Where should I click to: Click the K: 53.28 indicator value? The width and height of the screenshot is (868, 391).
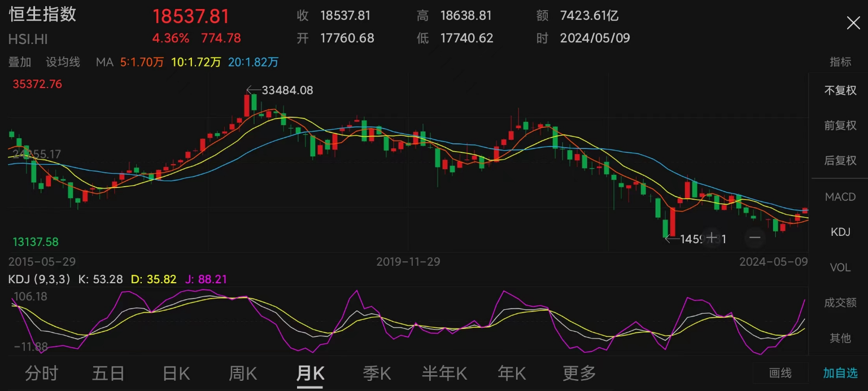(x=101, y=279)
